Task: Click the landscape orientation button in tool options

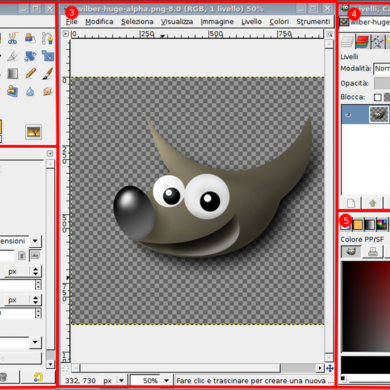Action: coord(35,256)
